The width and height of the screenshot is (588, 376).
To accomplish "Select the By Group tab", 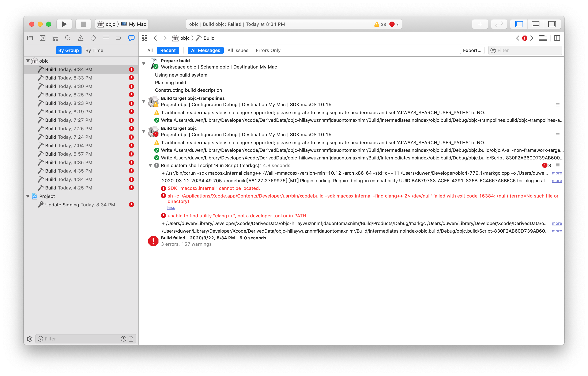I will [x=68, y=50].
